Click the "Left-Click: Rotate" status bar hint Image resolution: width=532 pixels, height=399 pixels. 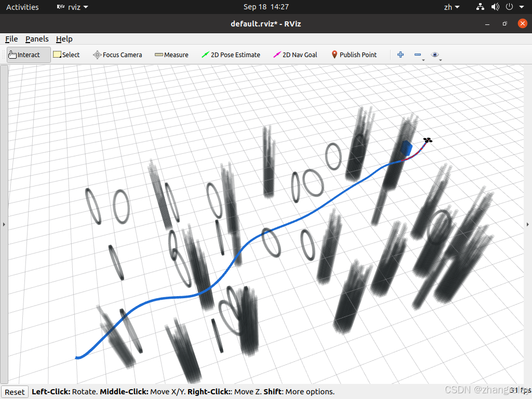click(x=65, y=392)
